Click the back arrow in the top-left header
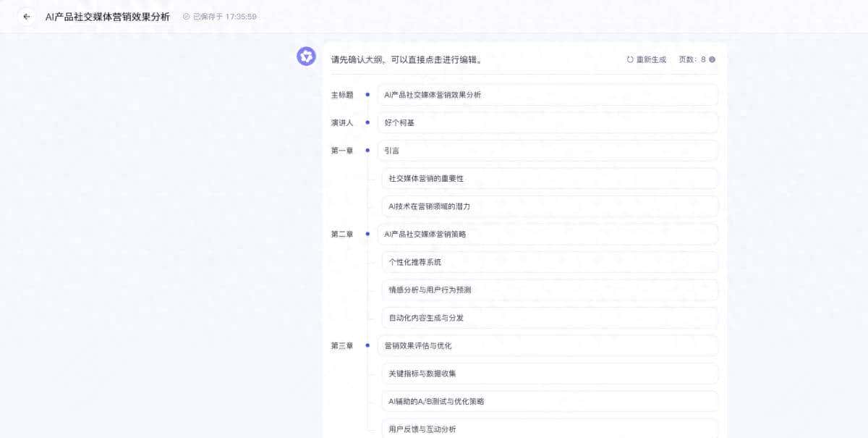This screenshot has height=438, width=868. [27, 15]
